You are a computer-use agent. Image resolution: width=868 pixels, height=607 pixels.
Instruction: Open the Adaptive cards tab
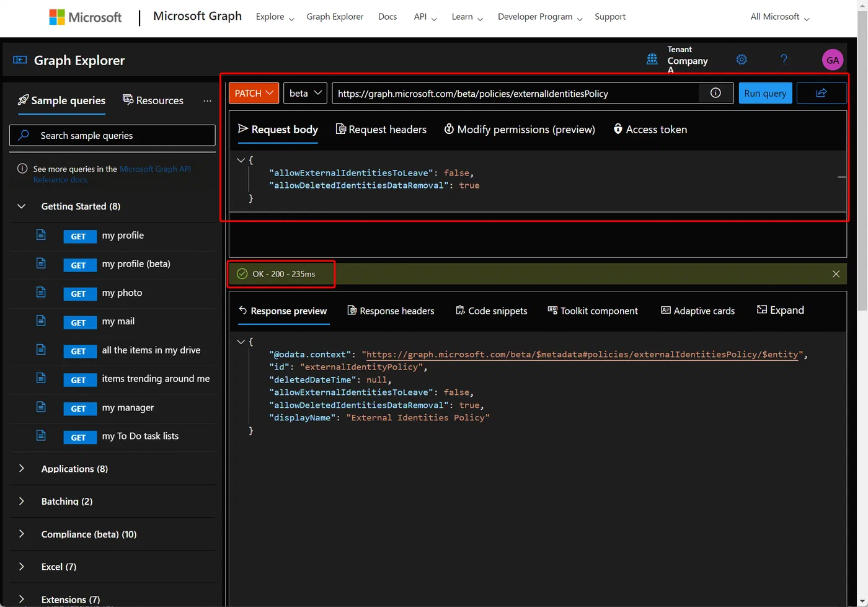697,311
